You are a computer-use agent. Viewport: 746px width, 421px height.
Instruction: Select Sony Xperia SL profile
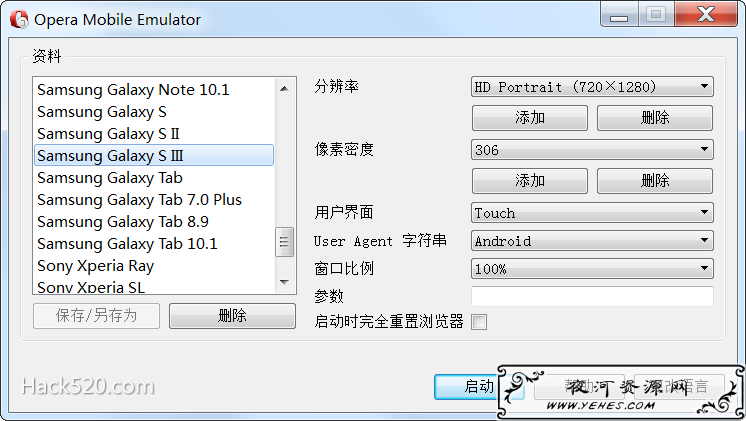(x=154, y=286)
